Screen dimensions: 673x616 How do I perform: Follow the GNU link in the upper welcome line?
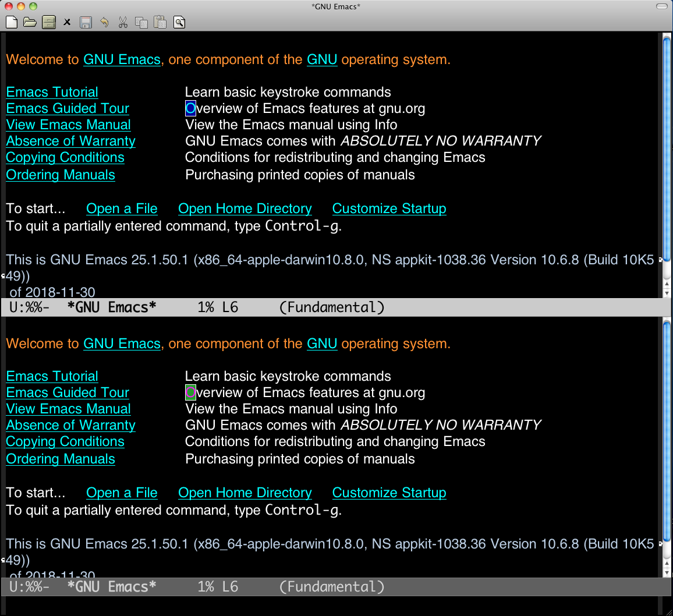[322, 59]
